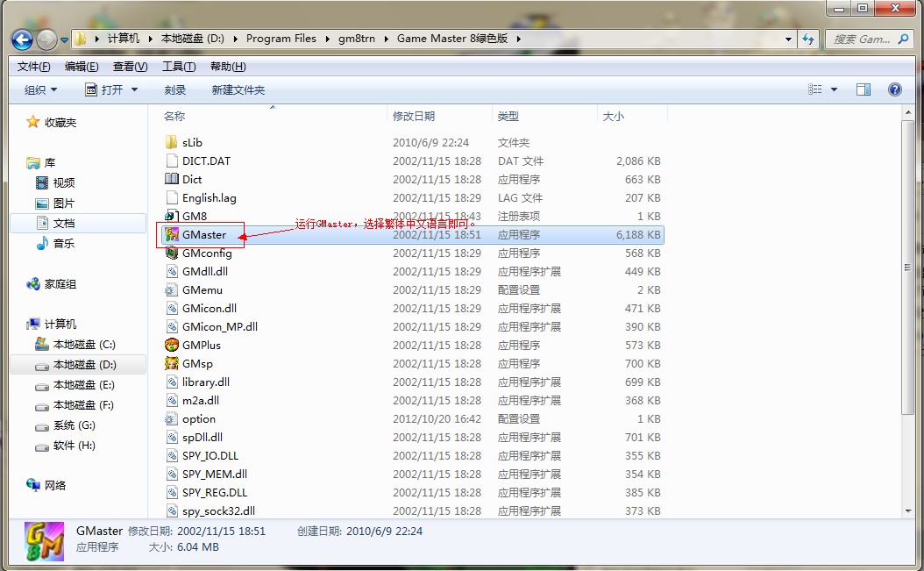The width and height of the screenshot is (924, 571).
Task: Select 计算机 in the navigation pane
Action: (x=60, y=325)
